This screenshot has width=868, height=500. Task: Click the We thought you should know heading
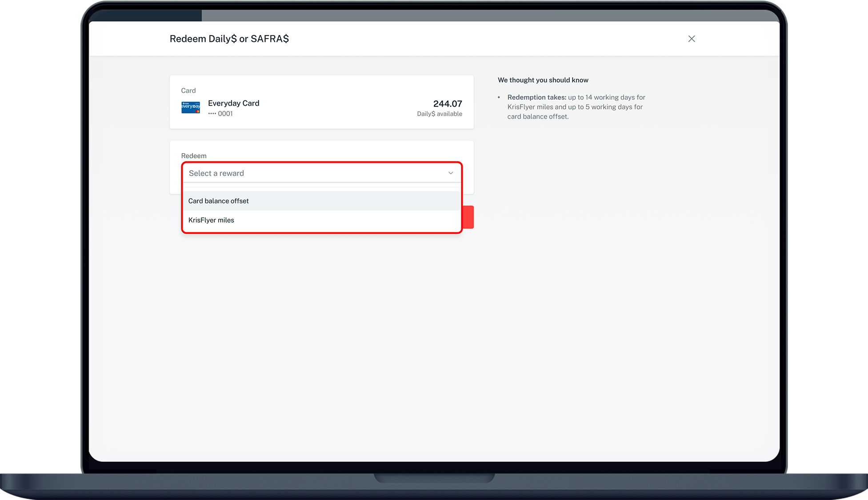tap(543, 80)
